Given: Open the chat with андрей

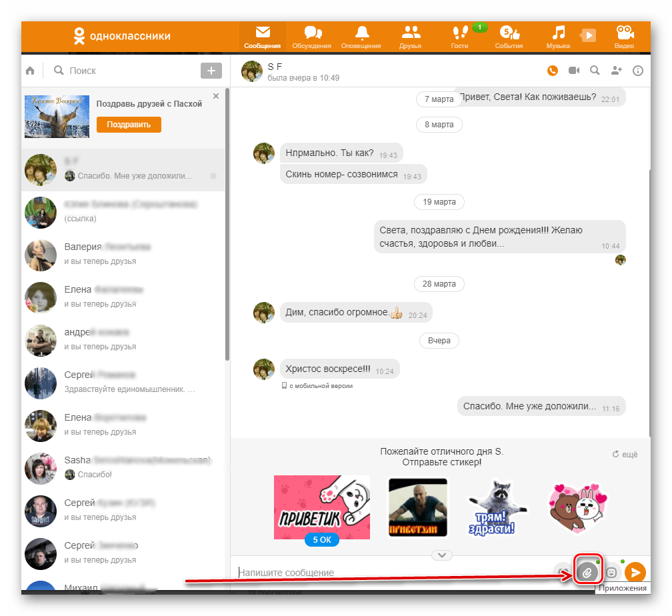Looking at the screenshot, I should point(123,341).
